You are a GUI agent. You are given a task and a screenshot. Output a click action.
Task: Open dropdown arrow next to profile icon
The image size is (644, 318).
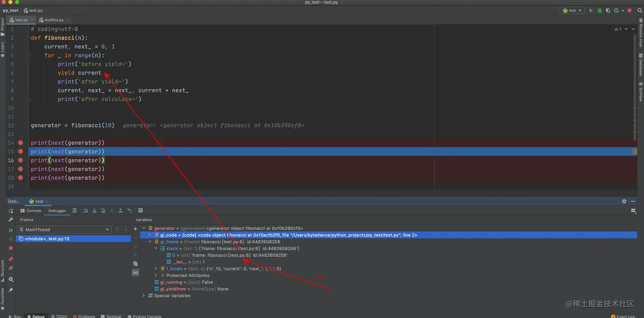(x=623, y=11)
